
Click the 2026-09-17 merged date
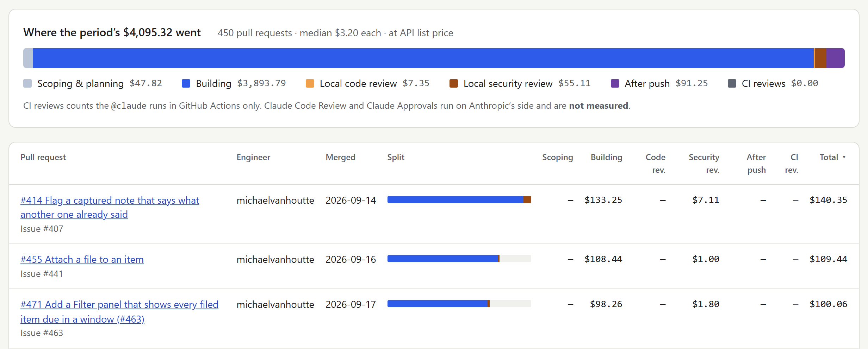pyautogui.click(x=351, y=304)
